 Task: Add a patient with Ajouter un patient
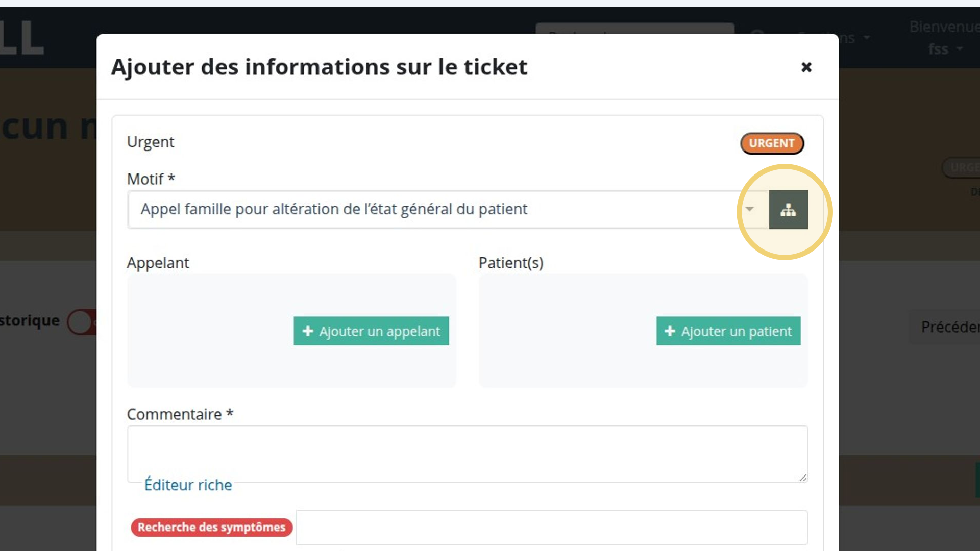coord(728,331)
